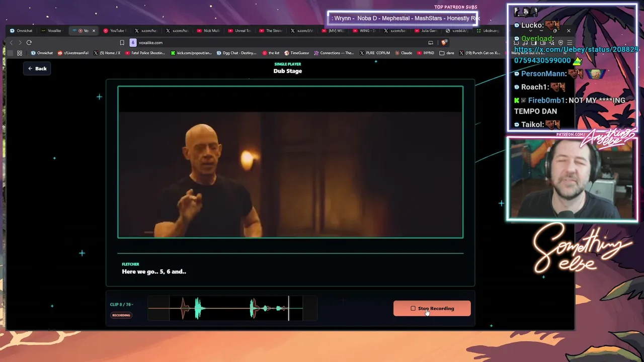Image resolution: width=644 pixels, height=362 pixels.
Task: Open the Omnichat bookmark
Action: click(x=42, y=53)
